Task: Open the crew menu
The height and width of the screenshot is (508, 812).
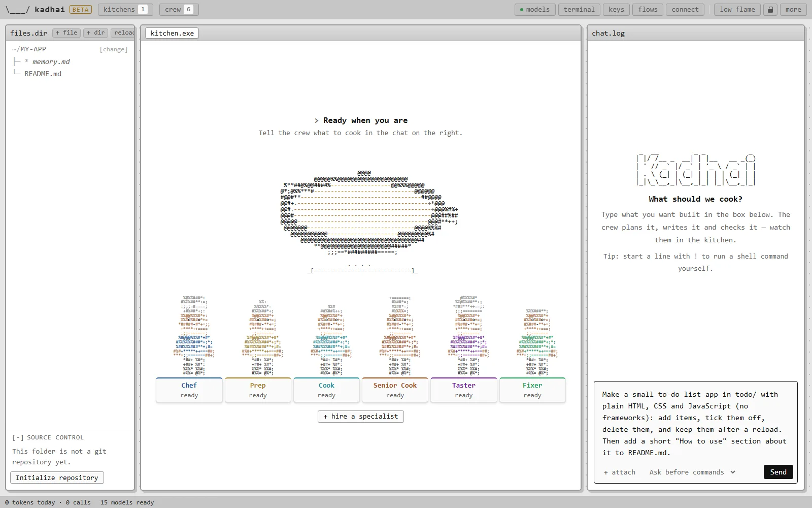Action: [179, 10]
